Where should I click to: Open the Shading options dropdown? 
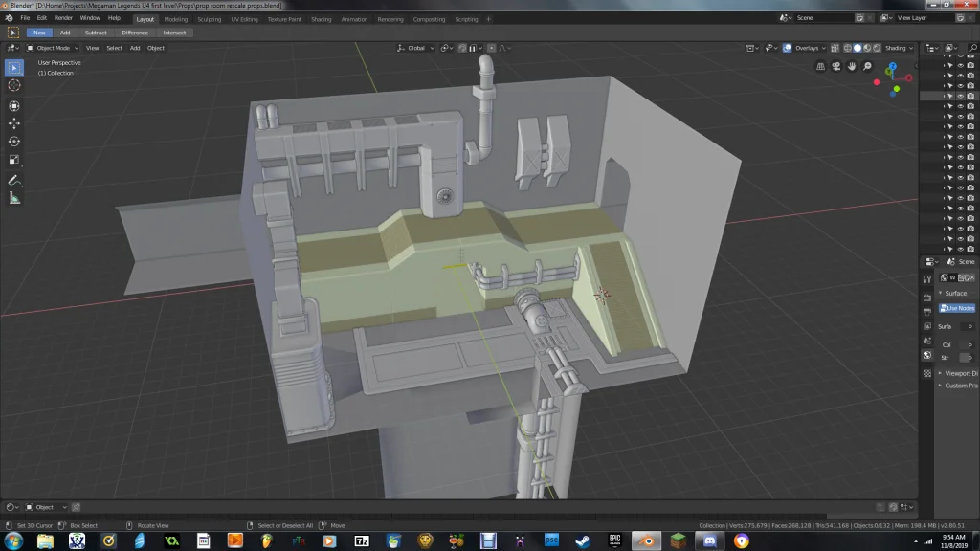900,48
